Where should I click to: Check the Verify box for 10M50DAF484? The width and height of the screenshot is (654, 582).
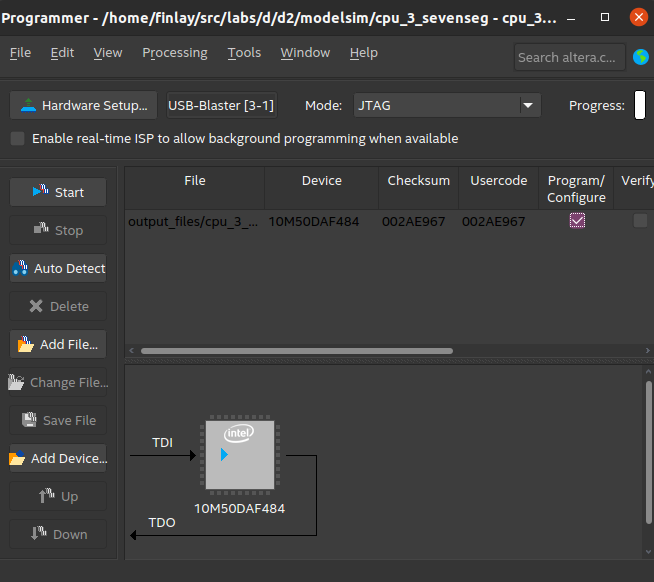640,221
